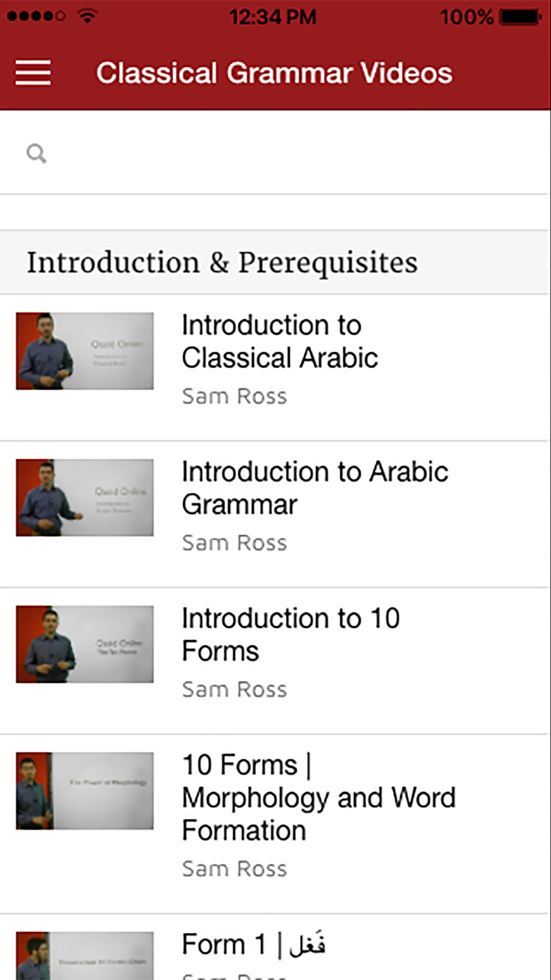Image resolution: width=551 pixels, height=980 pixels.
Task: Open the hamburger navigation menu
Action: pyautogui.click(x=33, y=73)
